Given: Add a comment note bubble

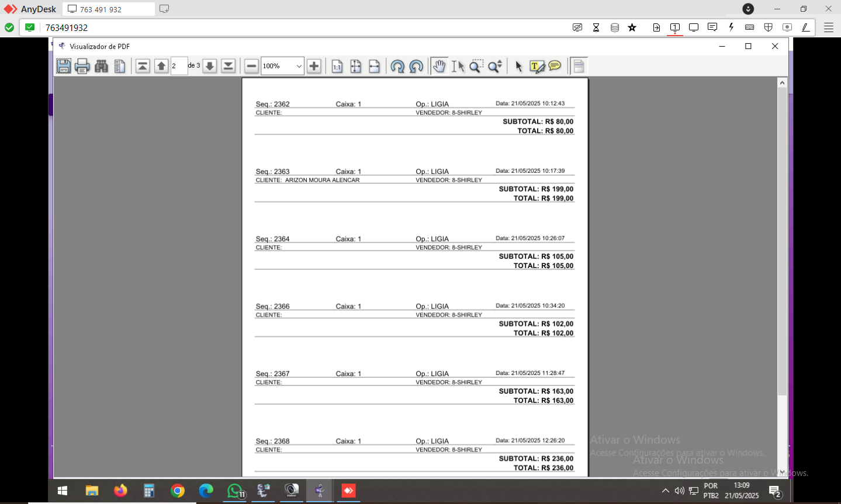Looking at the screenshot, I should [555, 66].
